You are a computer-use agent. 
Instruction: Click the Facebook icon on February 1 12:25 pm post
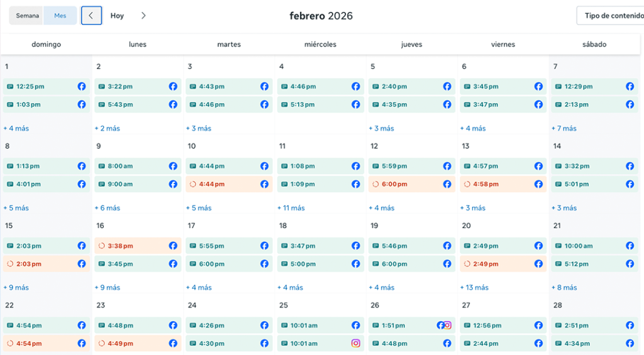point(82,87)
